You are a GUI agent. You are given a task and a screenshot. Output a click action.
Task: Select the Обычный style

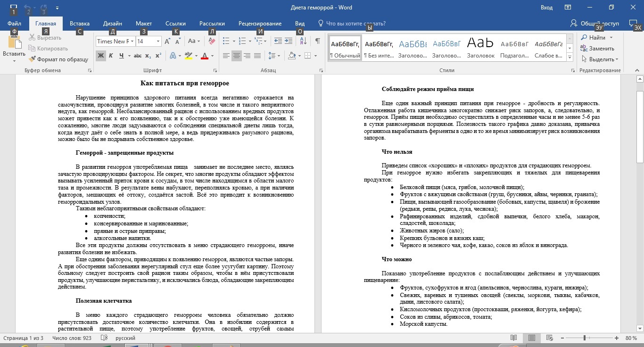click(345, 49)
